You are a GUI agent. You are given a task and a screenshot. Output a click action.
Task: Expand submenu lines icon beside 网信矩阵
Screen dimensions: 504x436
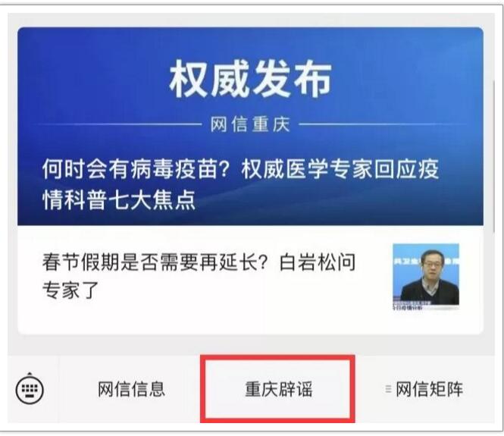[x=388, y=389]
